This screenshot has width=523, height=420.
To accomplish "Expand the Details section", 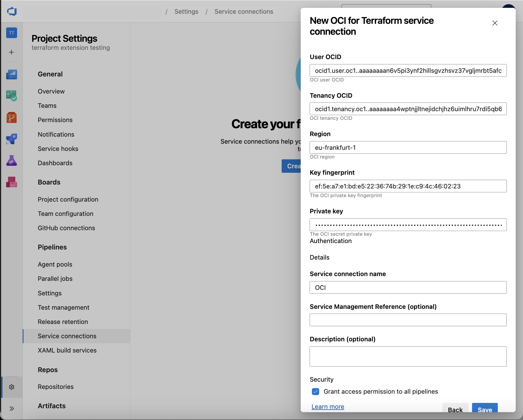I will (x=319, y=257).
